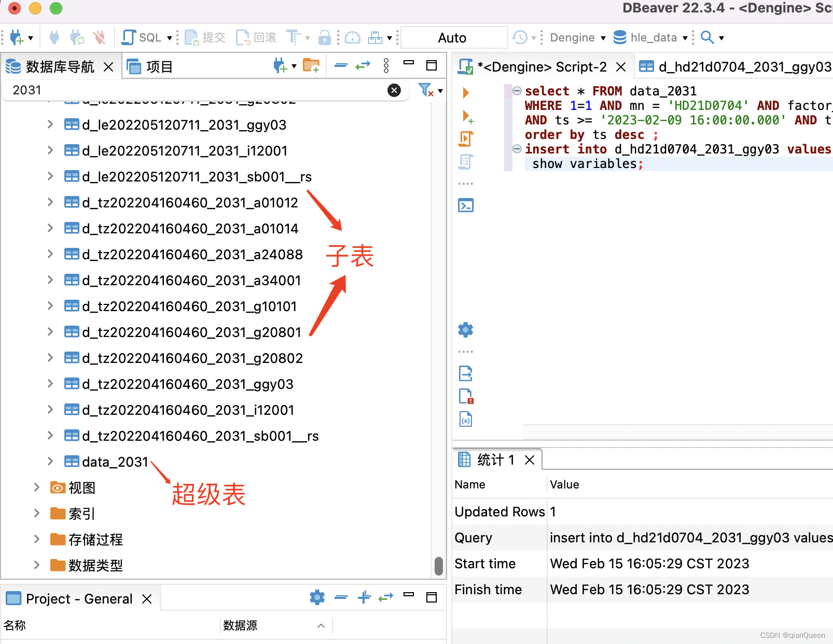
Task: Open transaction log clock icon
Action: click(x=520, y=37)
